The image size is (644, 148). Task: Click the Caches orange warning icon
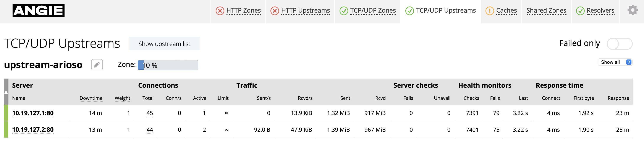pyautogui.click(x=490, y=11)
